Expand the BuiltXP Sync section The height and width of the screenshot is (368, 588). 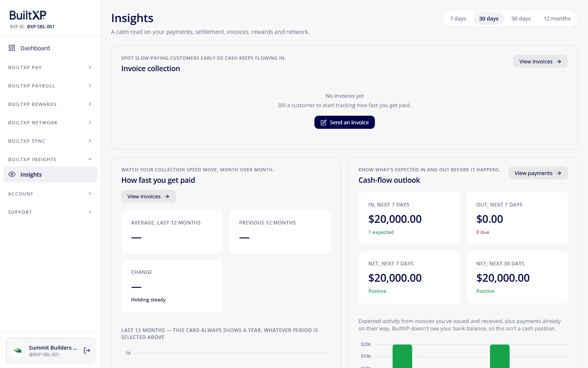click(x=50, y=141)
